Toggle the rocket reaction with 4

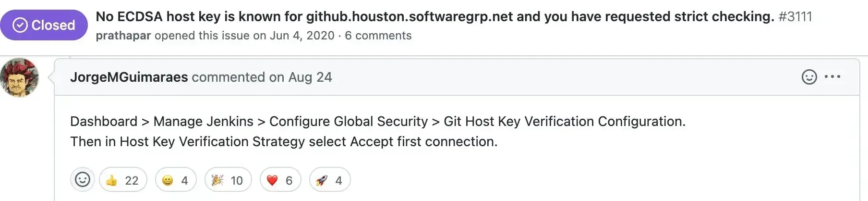330,180
